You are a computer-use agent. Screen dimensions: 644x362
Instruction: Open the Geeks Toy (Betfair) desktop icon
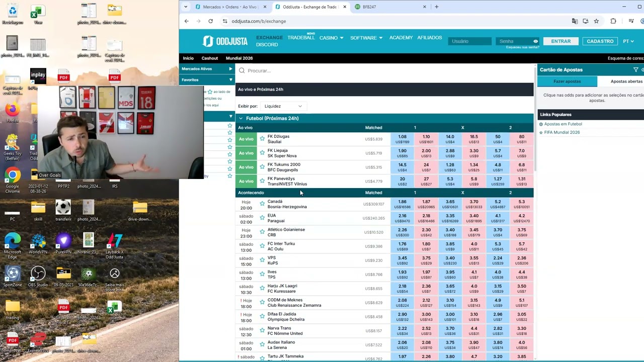pyautogui.click(x=13, y=147)
